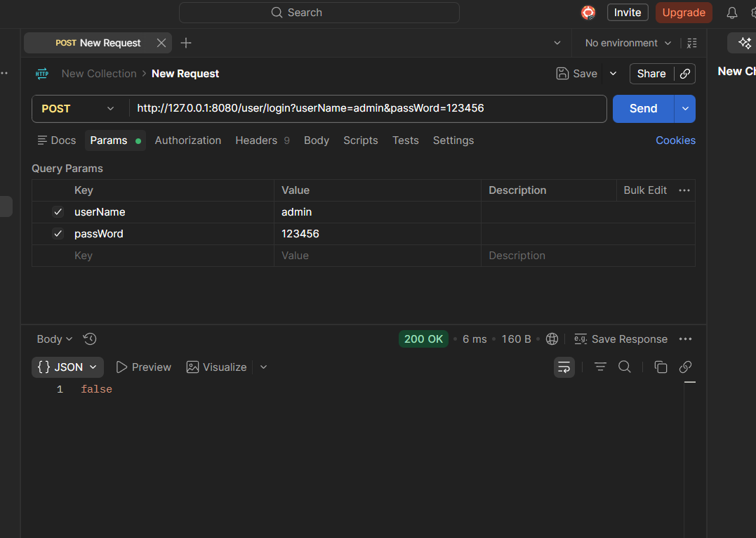Switch to the Settings tab
This screenshot has height=538, width=756.
(453, 140)
